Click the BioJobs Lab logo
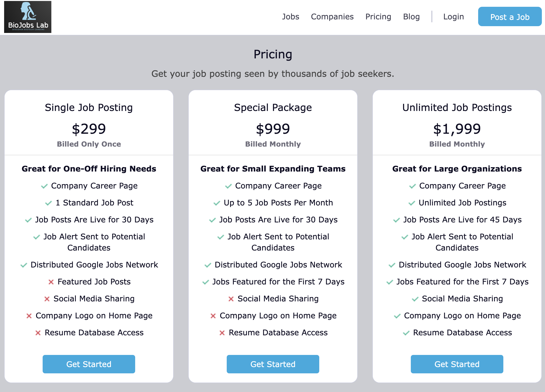This screenshot has height=392, width=545. [28, 17]
